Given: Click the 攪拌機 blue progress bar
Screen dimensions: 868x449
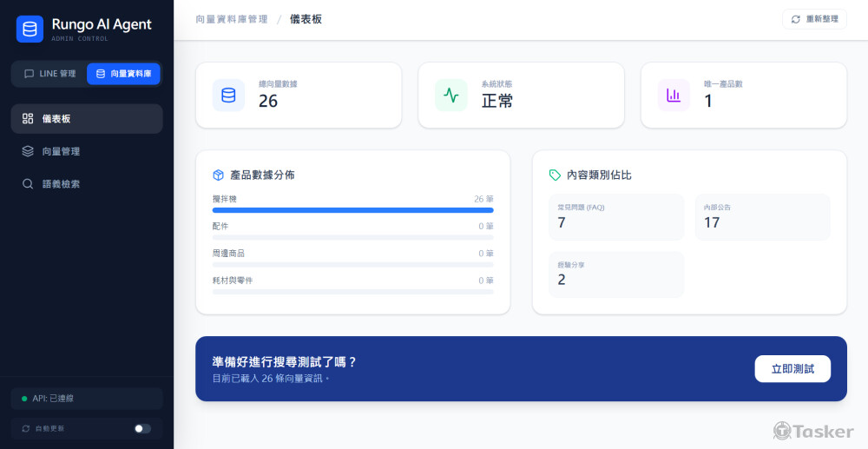Looking at the screenshot, I should coord(353,210).
